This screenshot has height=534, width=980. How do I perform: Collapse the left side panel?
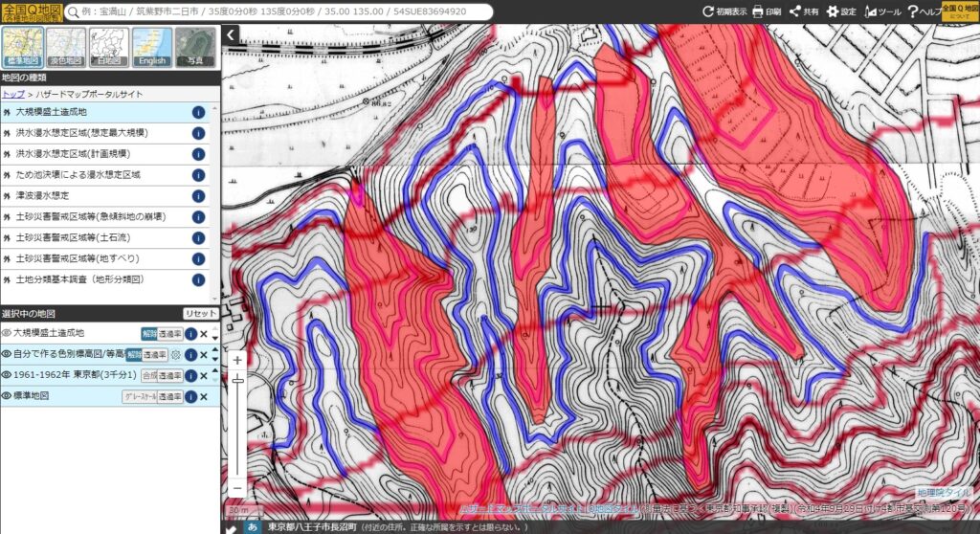(x=230, y=35)
